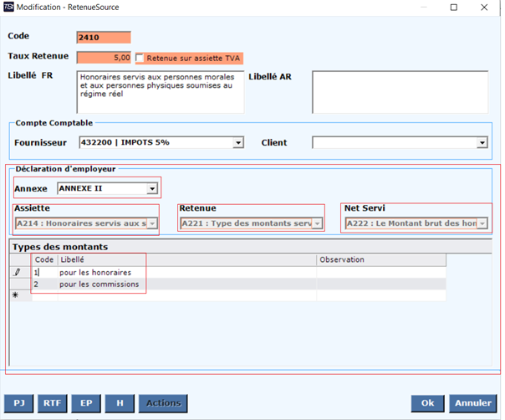The height and width of the screenshot is (420, 505).
Task: Maximize the Modification window
Action: pos(453,7)
